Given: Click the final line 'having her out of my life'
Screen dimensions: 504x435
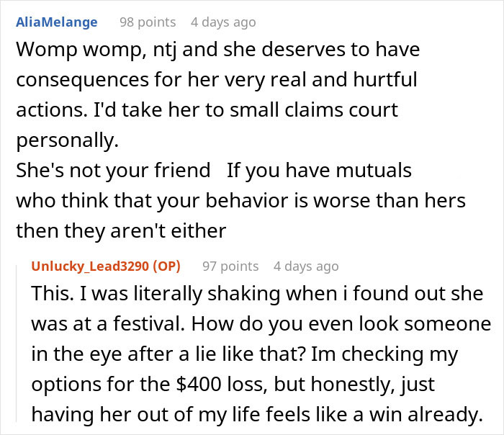Looking at the screenshot, I should pos(256,416).
